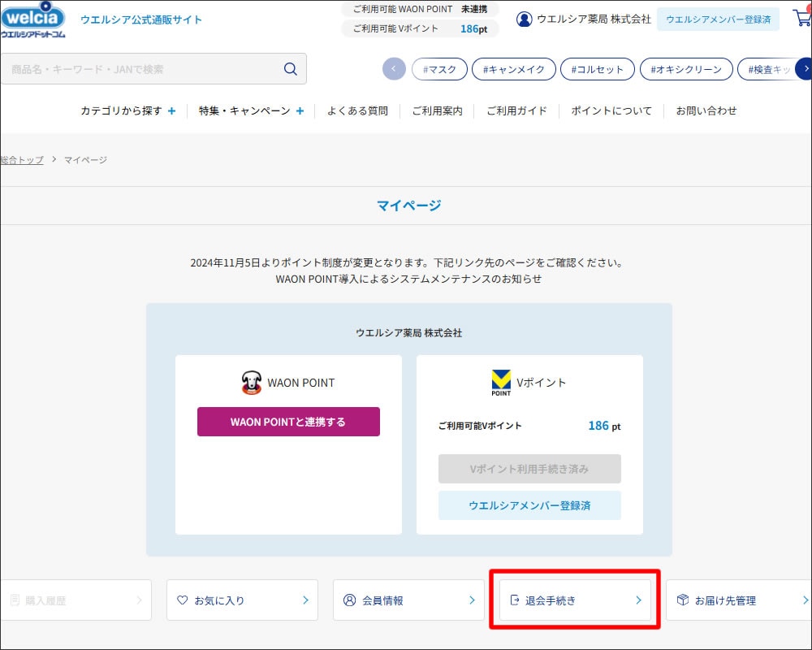Select #キャンメイク hashtag chip
812x650 pixels.
(x=514, y=69)
